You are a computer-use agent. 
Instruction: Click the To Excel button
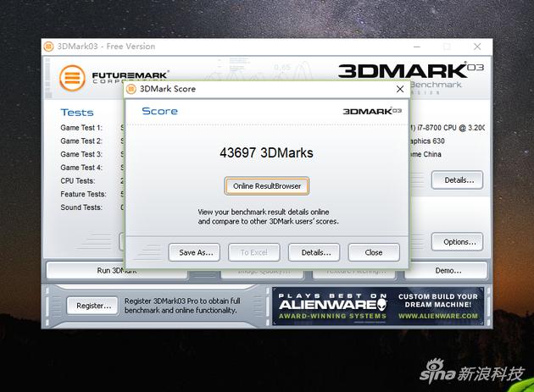pyautogui.click(x=254, y=252)
